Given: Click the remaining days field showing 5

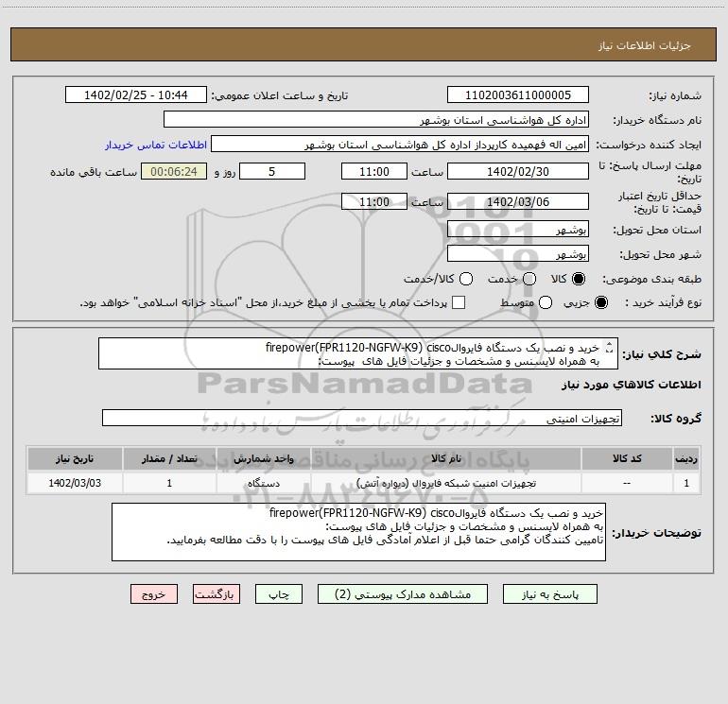Looking at the screenshot, I should [272, 172].
